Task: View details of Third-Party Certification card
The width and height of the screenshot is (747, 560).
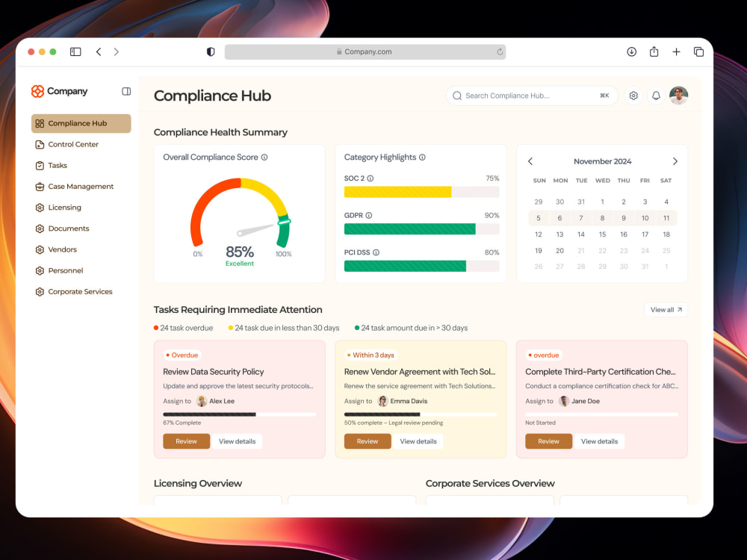Action: pyautogui.click(x=599, y=441)
